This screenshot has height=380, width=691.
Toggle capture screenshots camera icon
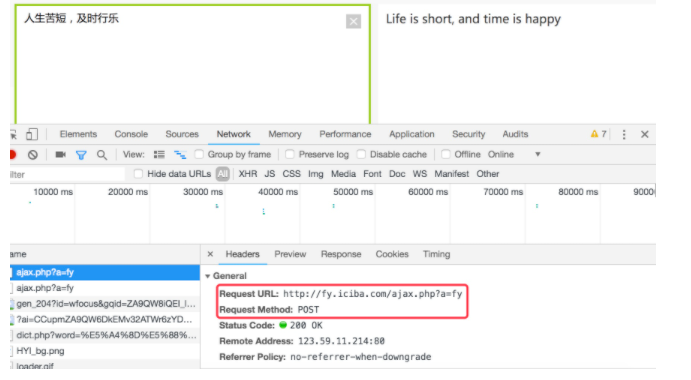click(x=60, y=154)
